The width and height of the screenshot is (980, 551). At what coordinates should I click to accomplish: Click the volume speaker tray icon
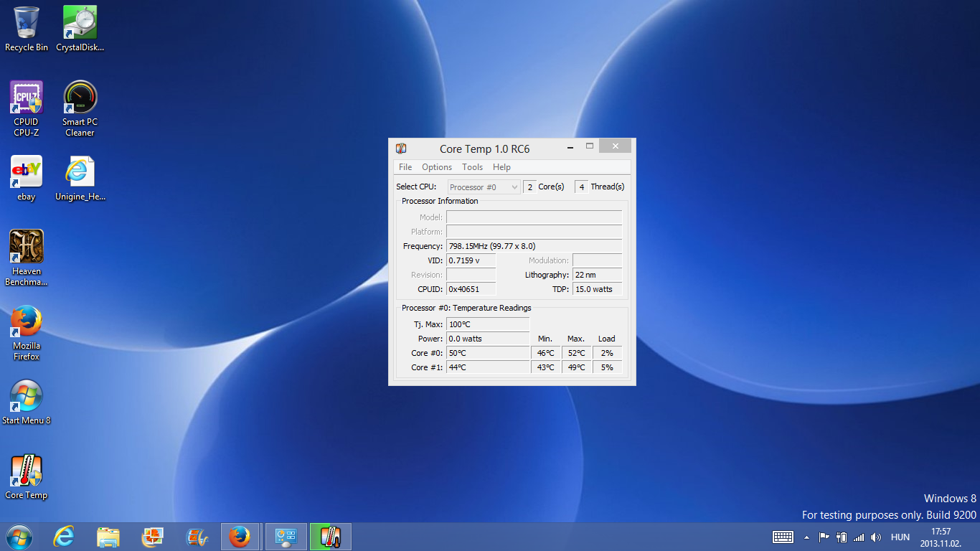point(875,537)
